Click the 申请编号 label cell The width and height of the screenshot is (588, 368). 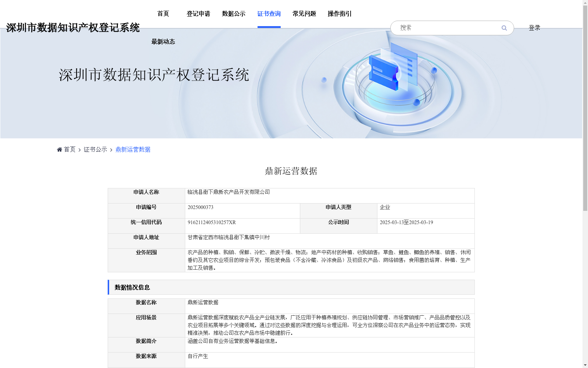(146, 211)
